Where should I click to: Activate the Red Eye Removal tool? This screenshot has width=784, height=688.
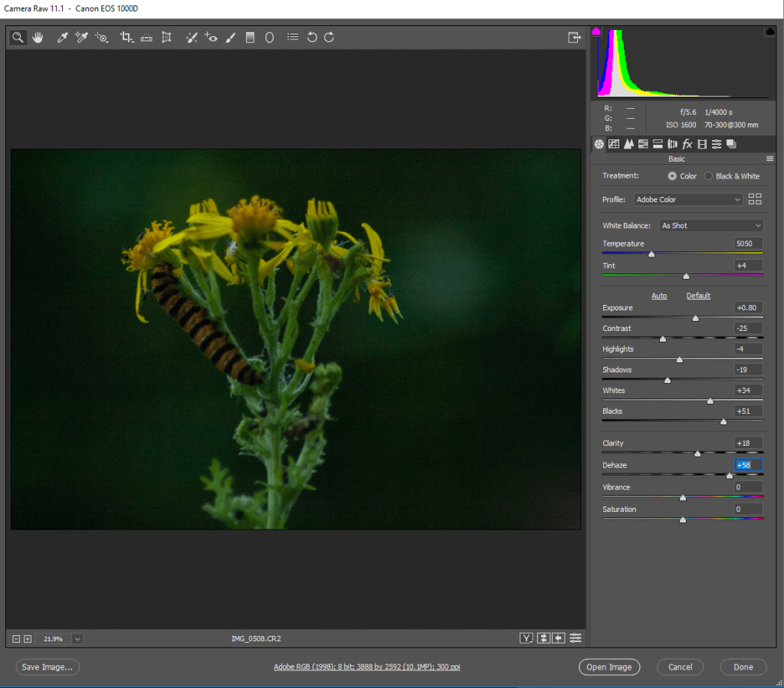[x=212, y=37]
